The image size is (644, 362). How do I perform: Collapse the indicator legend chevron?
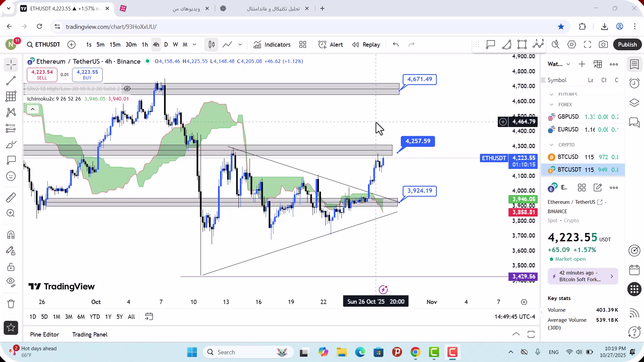[x=33, y=109]
